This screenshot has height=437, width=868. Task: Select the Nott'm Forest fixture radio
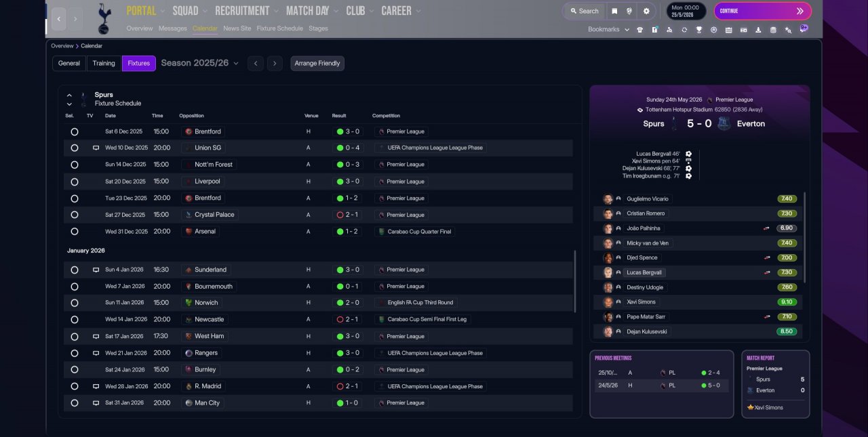[x=75, y=165]
